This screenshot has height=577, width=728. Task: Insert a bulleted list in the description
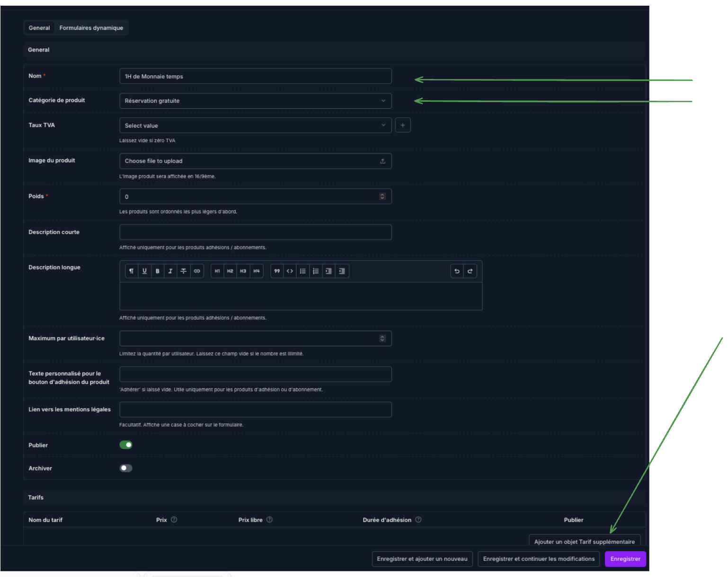302,271
